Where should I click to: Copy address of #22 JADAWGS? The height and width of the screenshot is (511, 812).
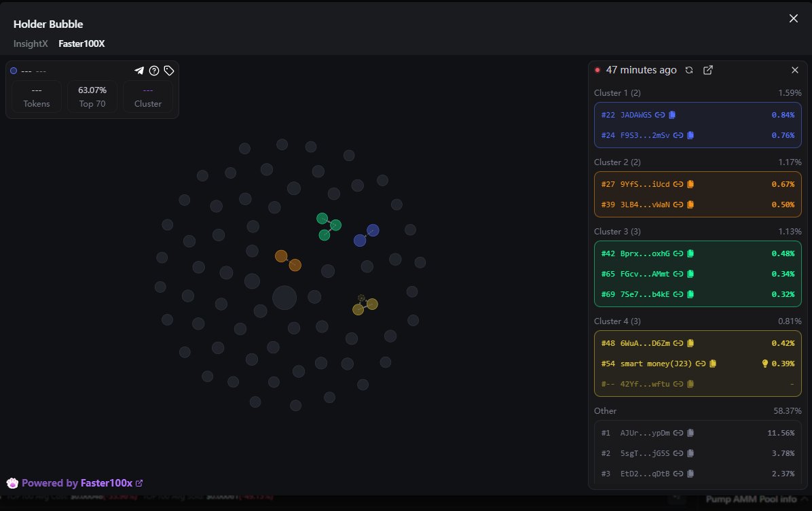click(x=672, y=115)
